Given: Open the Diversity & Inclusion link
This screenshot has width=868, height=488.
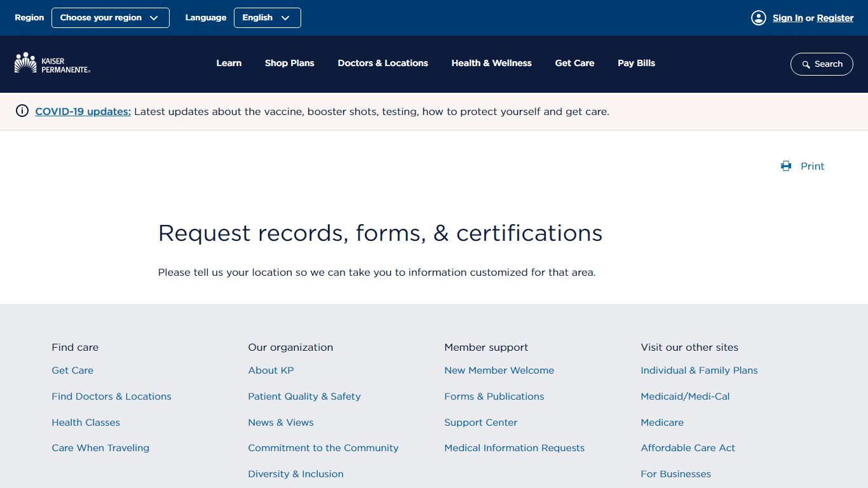Looking at the screenshot, I should 296,474.
